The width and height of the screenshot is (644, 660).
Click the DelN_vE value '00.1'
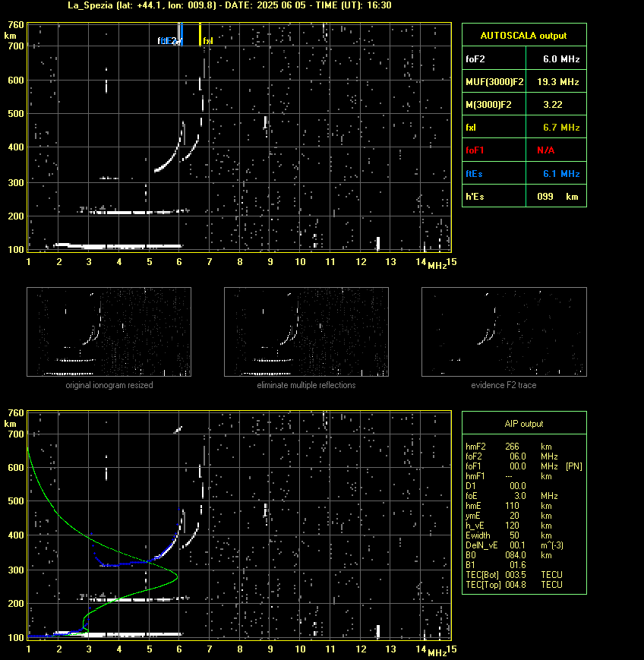pyautogui.click(x=518, y=545)
